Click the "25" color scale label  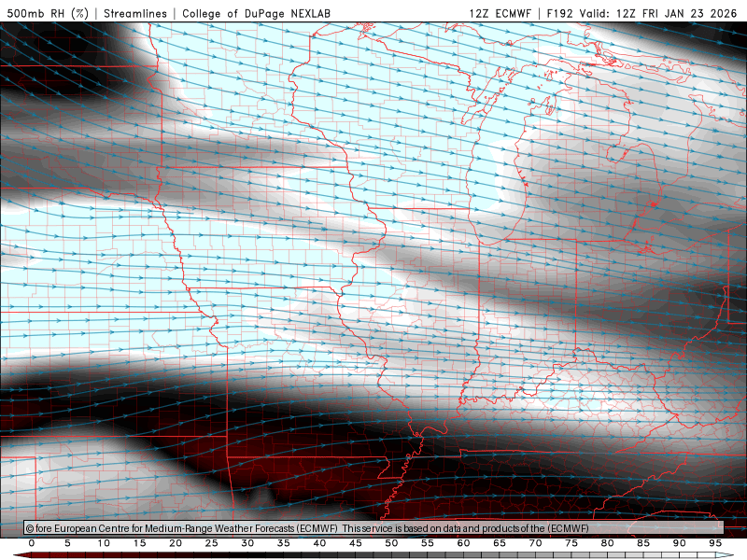[212, 543]
